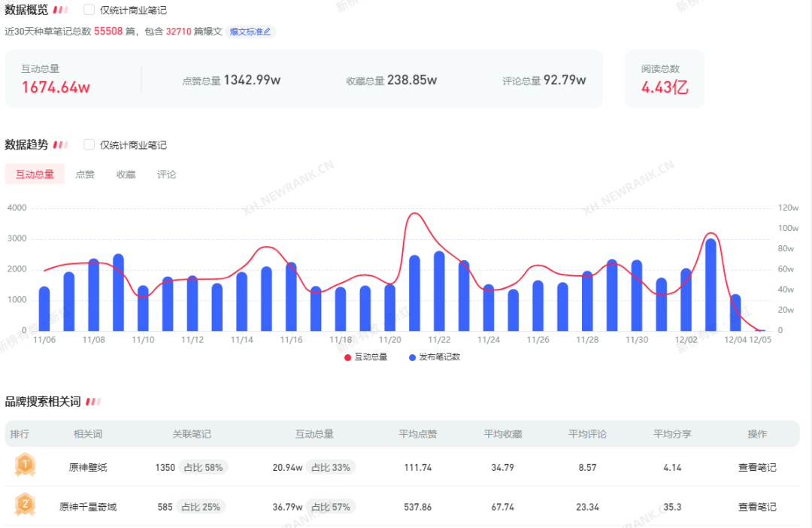Click decorative stripes next to 数据概览 title
Image resolution: width=812 pixels, height=528 pixels.
61,10
